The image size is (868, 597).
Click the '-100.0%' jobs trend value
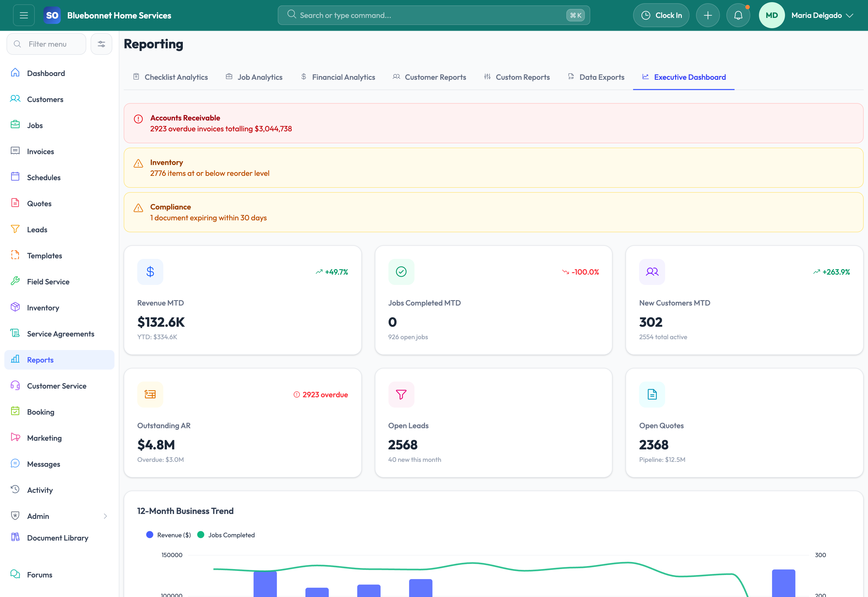point(585,272)
